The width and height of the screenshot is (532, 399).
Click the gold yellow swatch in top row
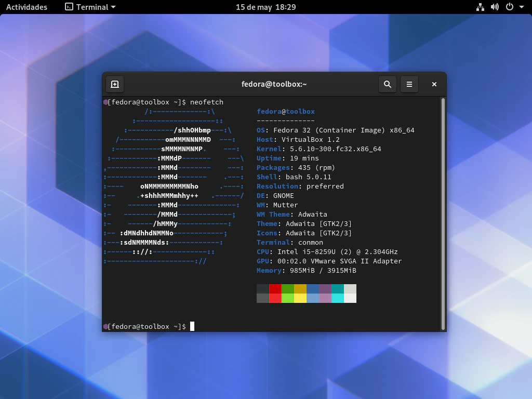point(300,289)
